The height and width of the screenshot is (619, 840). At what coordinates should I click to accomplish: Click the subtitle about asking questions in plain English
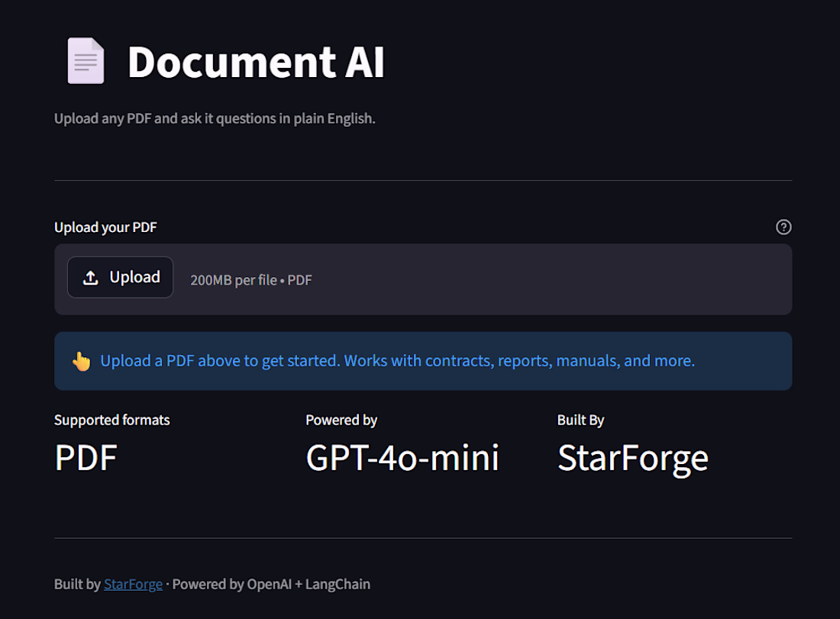215,119
